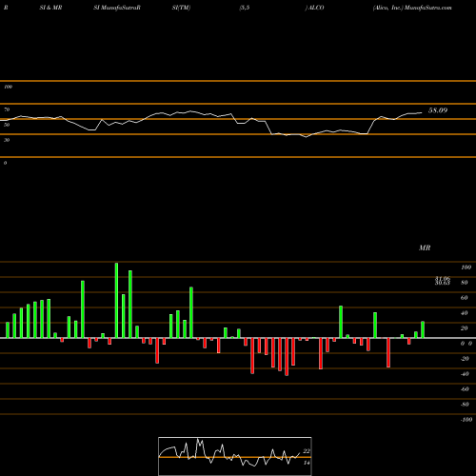Screen dimensions: 476x476
Task: Click the MR axis label -80
Action: [465, 405]
